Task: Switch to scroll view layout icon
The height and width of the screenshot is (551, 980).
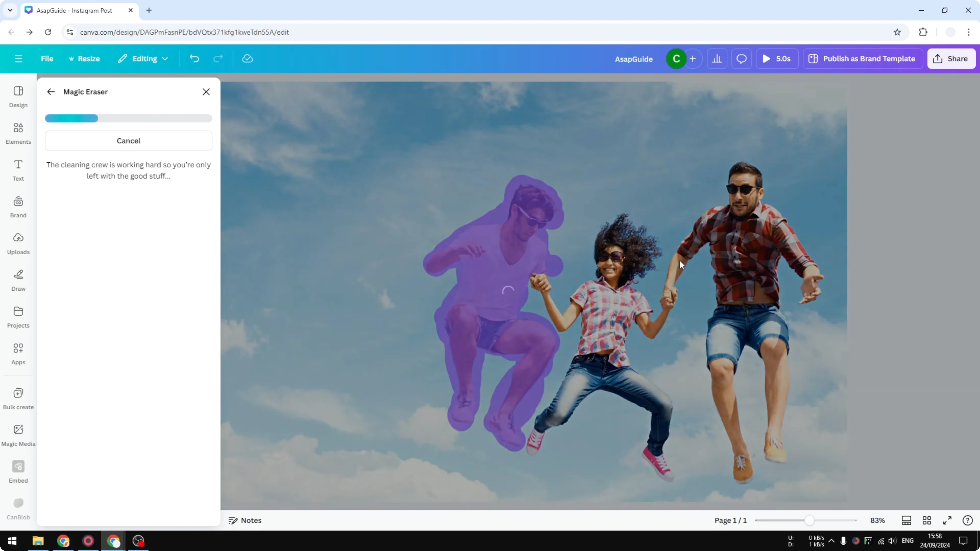Action: click(907, 520)
